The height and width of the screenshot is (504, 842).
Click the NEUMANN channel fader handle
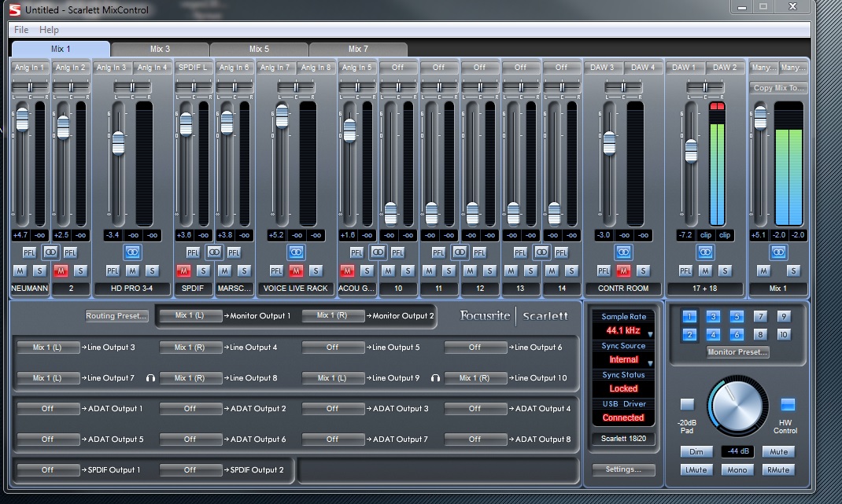click(22, 118)
